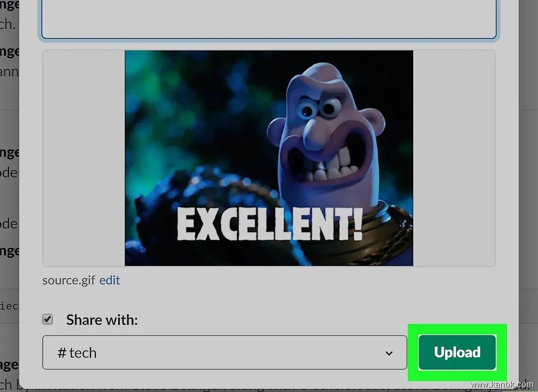This screenshot has height=392, width=538.
Task: Click the source.gif filename text
Action: coord(69,280)
